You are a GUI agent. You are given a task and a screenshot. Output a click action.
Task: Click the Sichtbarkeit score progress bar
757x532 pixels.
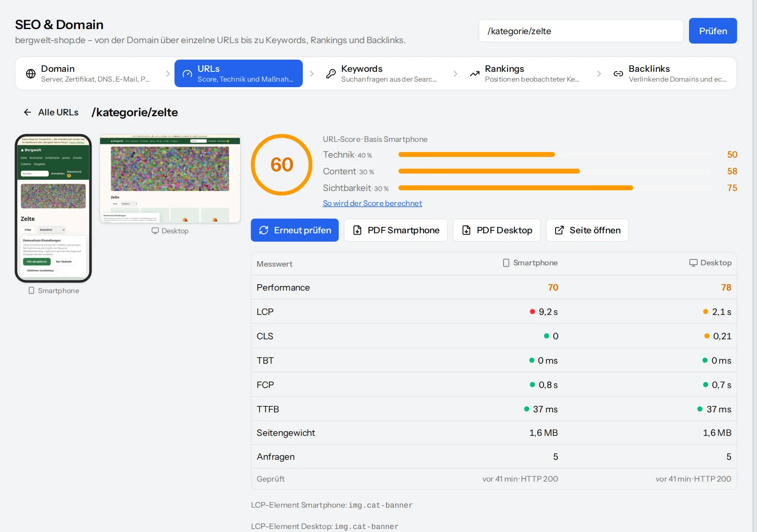(x=554, y=188)
